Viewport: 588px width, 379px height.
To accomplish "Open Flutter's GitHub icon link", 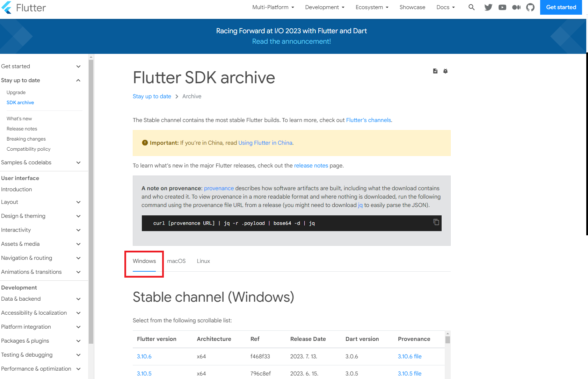I will (530, 7).
